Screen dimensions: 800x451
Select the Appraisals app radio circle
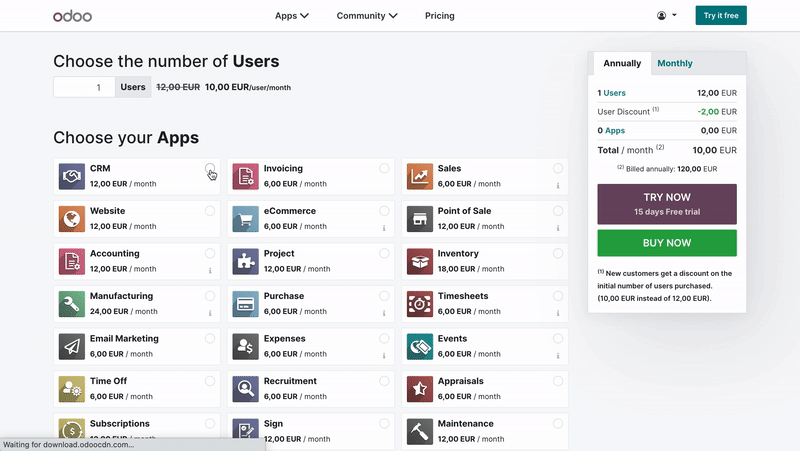[558, 381]
